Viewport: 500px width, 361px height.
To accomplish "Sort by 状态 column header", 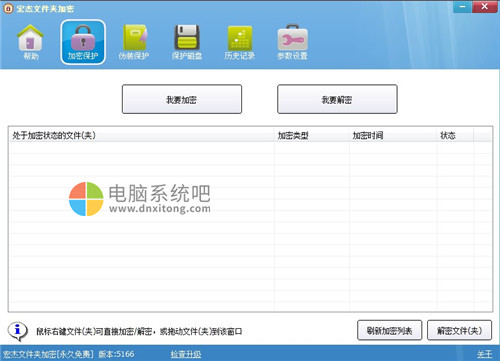I will coord(455,135).
